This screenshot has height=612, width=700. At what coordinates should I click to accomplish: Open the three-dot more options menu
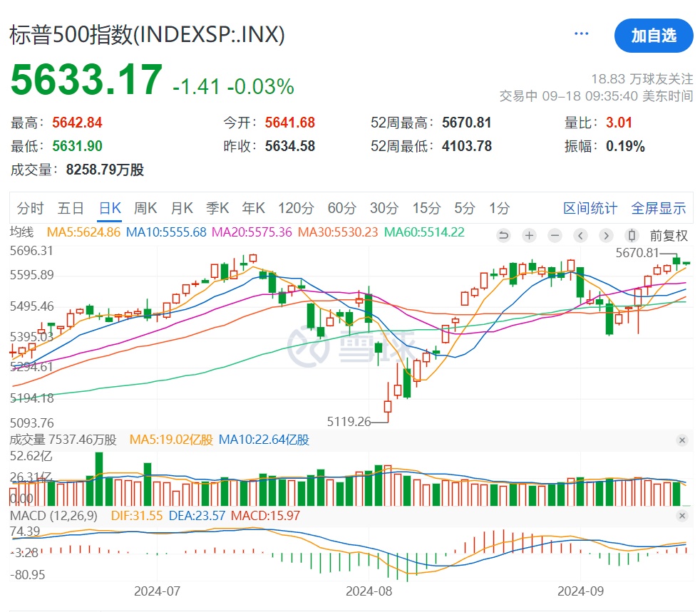pos(582,34)
